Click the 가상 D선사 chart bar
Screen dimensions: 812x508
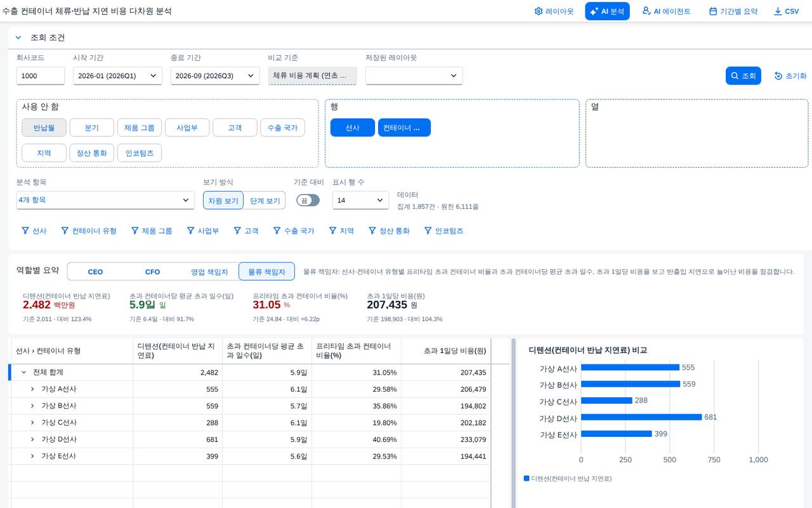pos(641,417)
